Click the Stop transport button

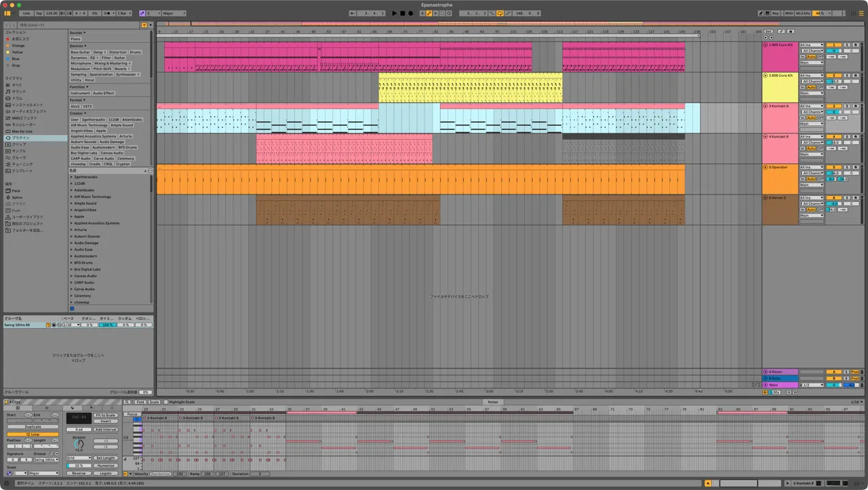[402, 13]
